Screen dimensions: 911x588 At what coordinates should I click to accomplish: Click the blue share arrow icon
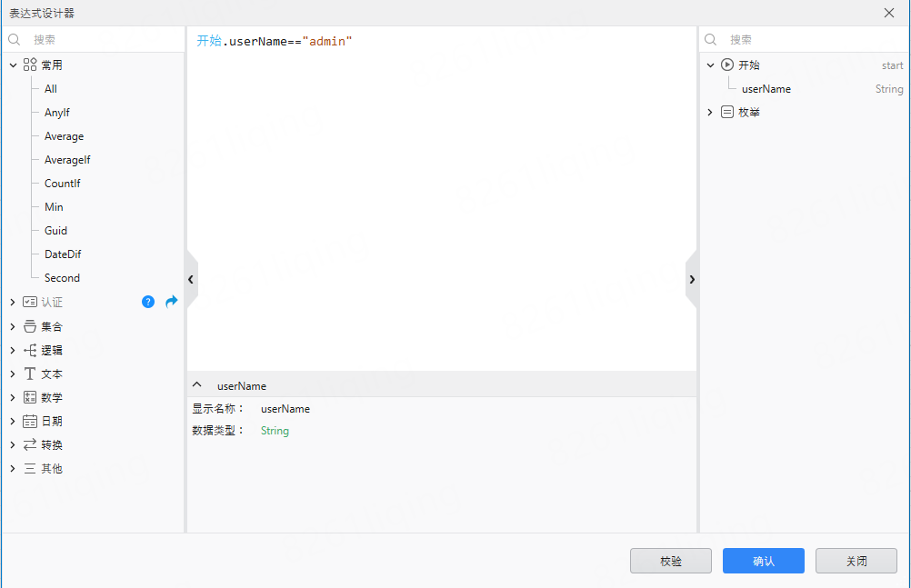171,302
